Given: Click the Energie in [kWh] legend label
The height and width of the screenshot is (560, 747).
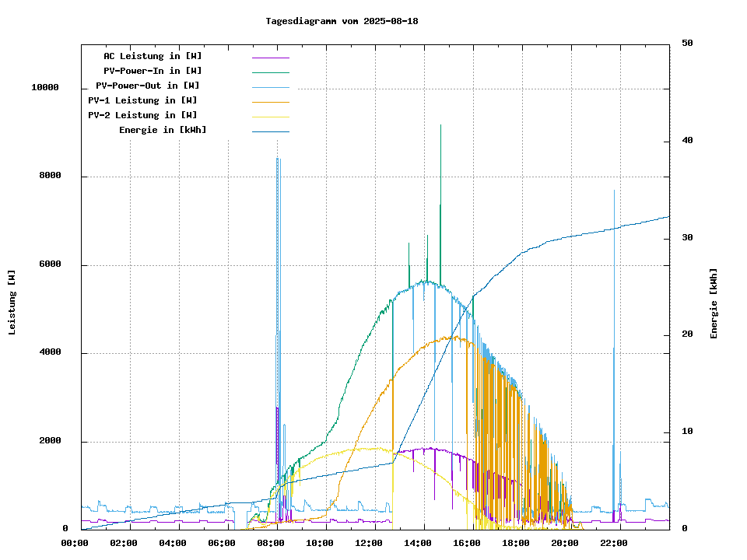Looking at the screenshot, I should 163,130.
